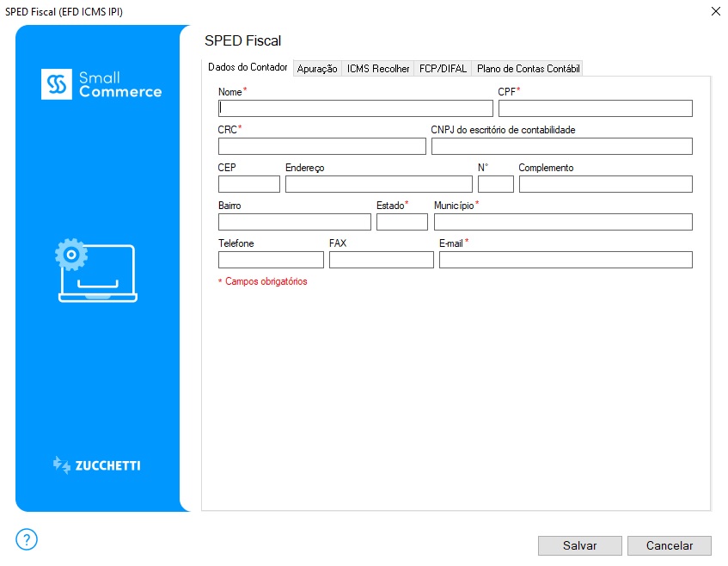728x566 pixels.
Task: Switch to the Apuração tab
Action: [x=317, y=69]
